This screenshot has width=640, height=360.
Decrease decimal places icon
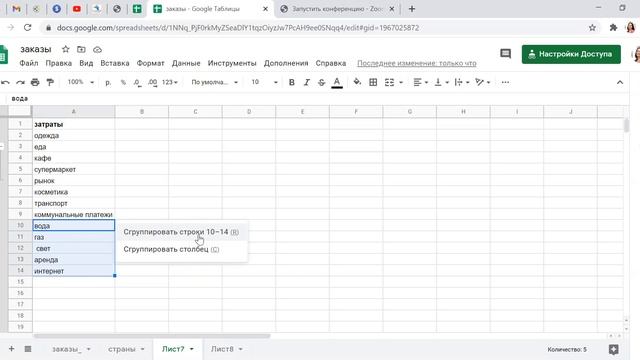tap(138, 82)
